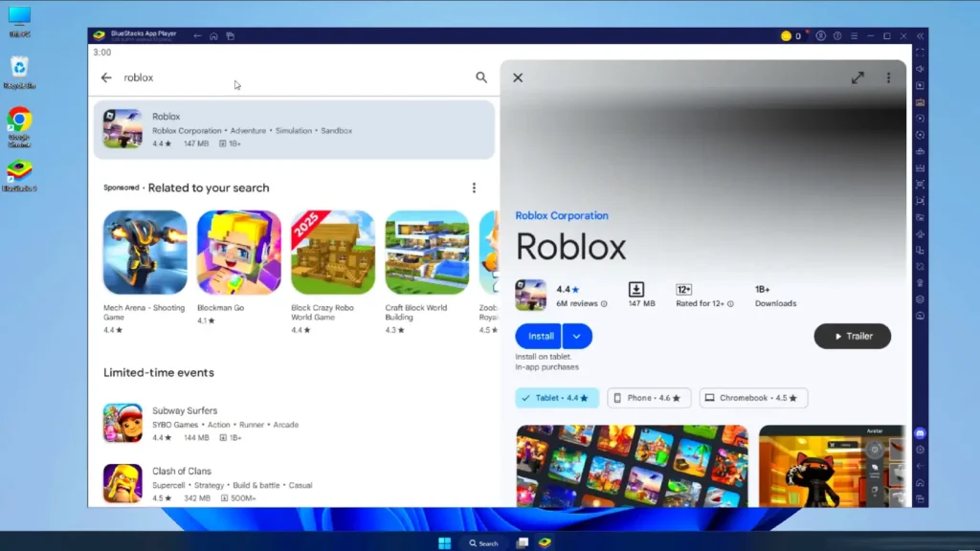
Task: Click the 1B+ Downloads stat
Action: [775, 297]
